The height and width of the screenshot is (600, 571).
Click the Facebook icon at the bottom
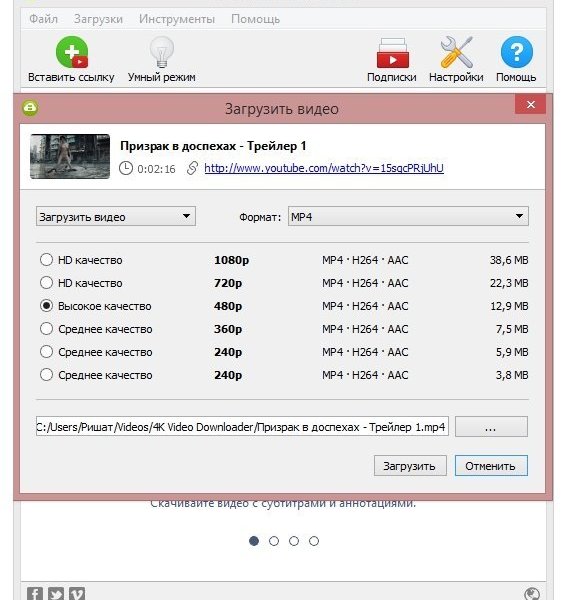click(35, 593)
